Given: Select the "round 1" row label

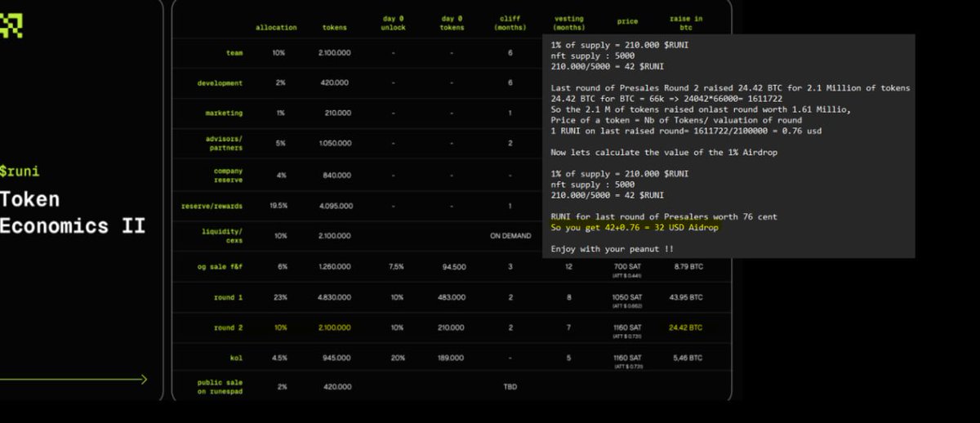Looking at the screenshot, I should (229, 297).
